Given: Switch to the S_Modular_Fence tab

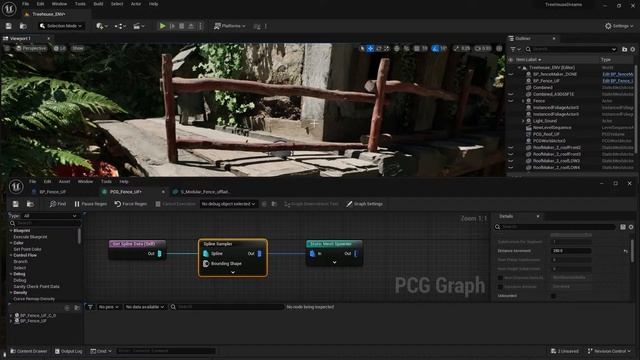Looking at the screenshot, I should [x=205, y=192].
